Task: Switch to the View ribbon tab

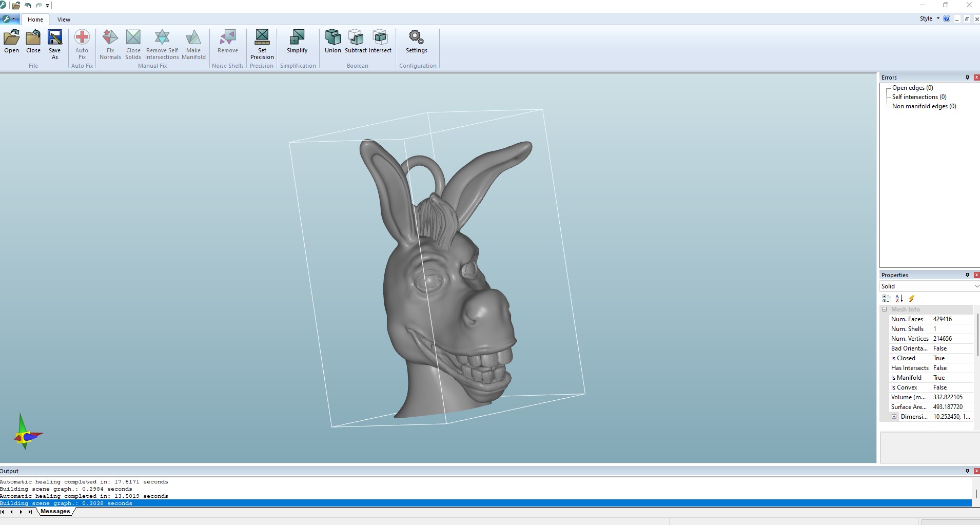Action: pos(64,20)
